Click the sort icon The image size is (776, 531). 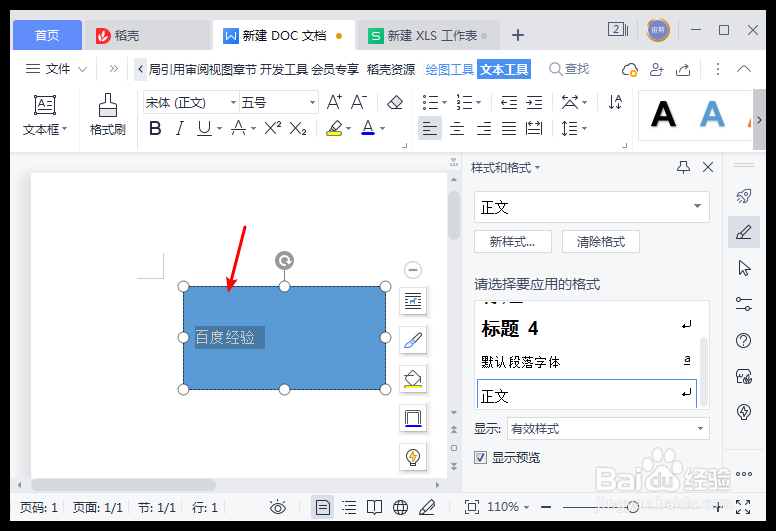click(x=615, y=102)
